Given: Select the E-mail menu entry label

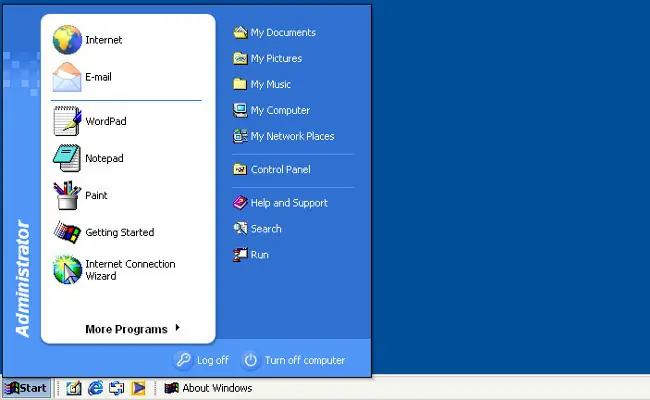Looking at the screenshot, I should [x=98, y=77].
